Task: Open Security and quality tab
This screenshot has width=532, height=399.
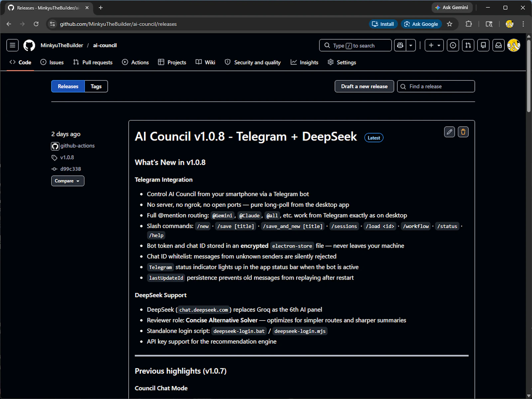Action: 253,62
